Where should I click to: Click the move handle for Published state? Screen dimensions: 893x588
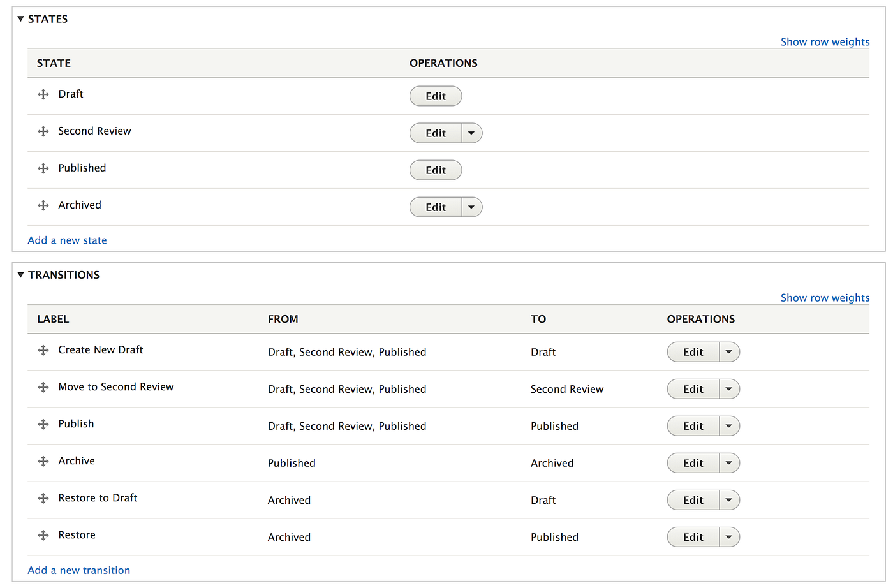coord(43,168)
